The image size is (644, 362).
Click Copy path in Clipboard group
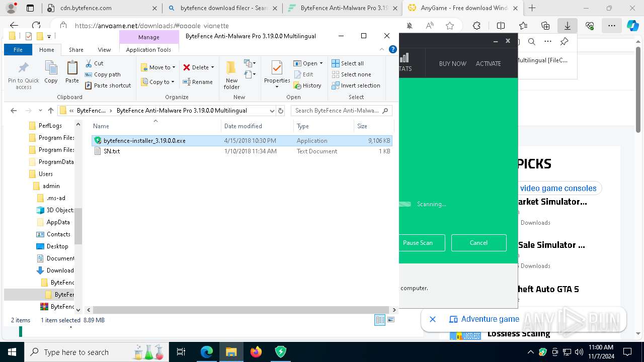(103, 74)
